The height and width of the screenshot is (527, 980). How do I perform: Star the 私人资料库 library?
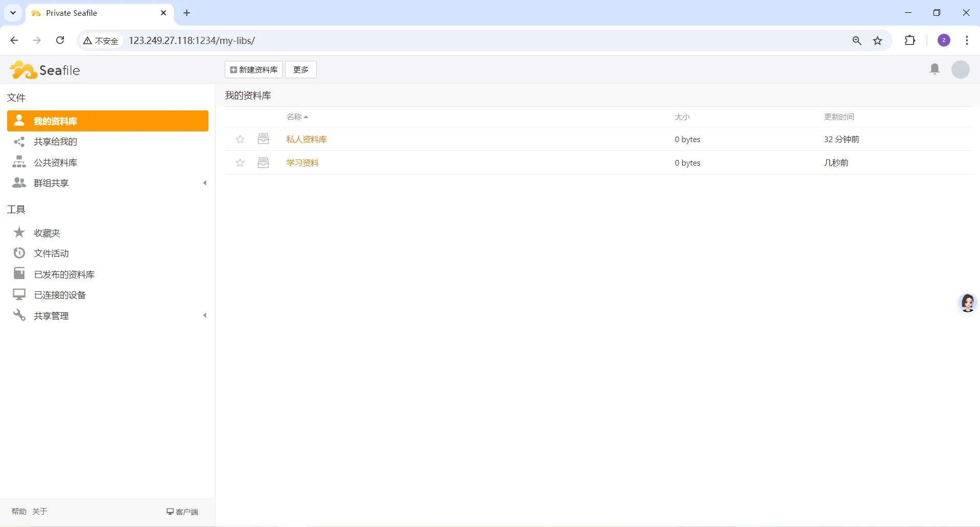coord(240,139)
